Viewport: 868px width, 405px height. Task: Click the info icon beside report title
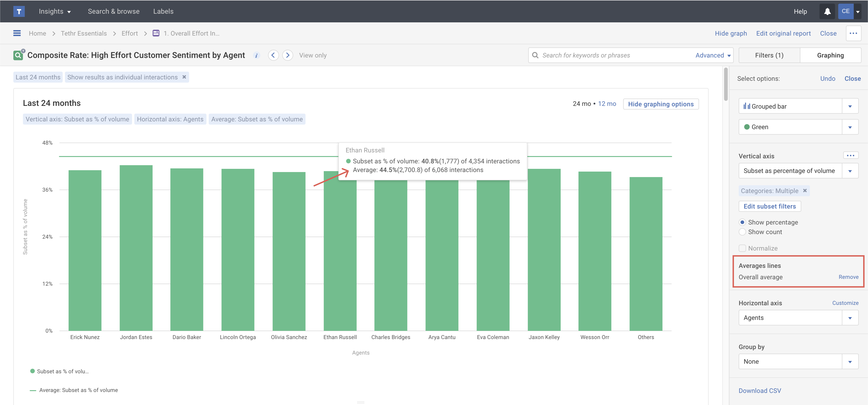click(256, 56)
